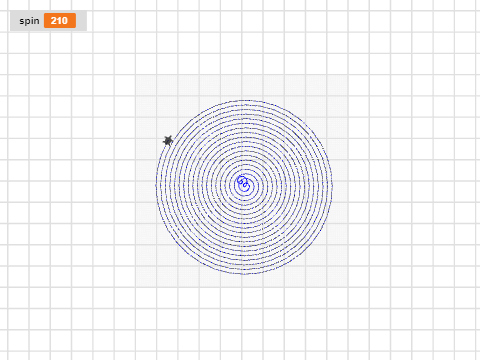The image size is (480, 360).
Task: Click the orange 210 value readout
Action: (x=60, y=21)
